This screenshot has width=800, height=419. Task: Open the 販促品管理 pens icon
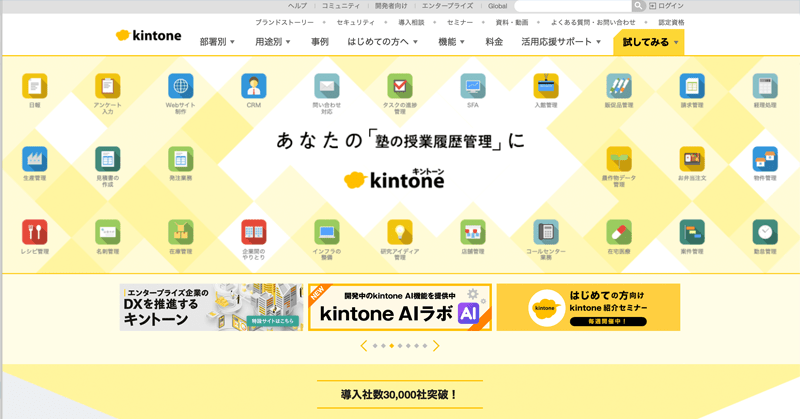pos(619,86)
